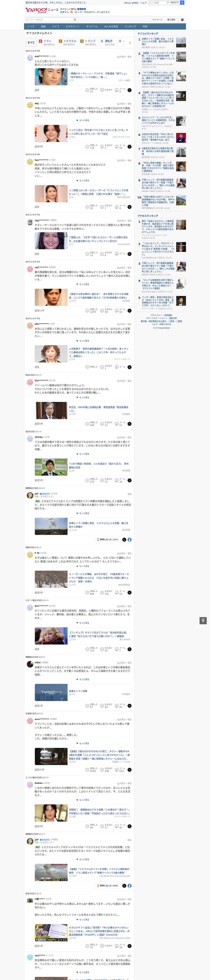The width and height of the screenshot is (210, 980).
Task: Open 購入履歴 button
Action: point(171,20)
